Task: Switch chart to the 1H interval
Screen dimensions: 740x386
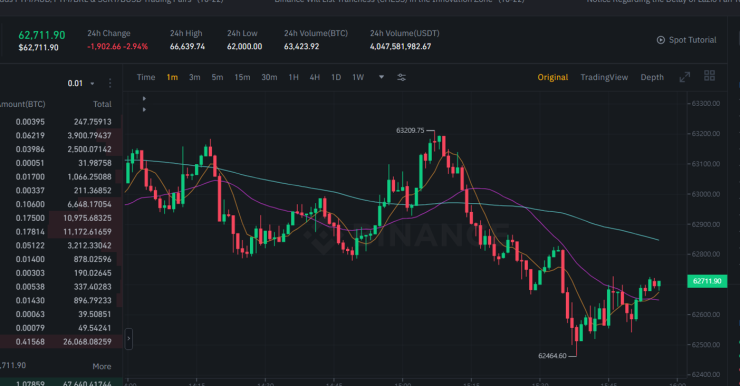Action: [294, 77]
